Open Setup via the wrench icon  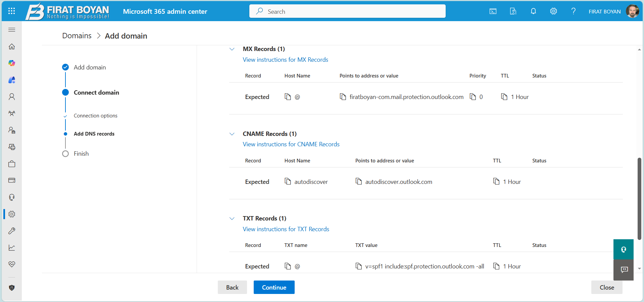pyautogui.click(x=11, y=231)
